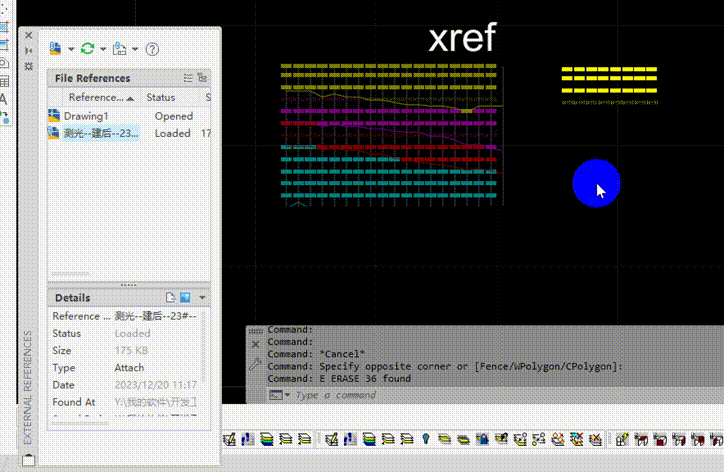Screen dimensions: 724x472
Task: Switch to List View in File References
Action: pyautogui.click(x=188, y=77)
